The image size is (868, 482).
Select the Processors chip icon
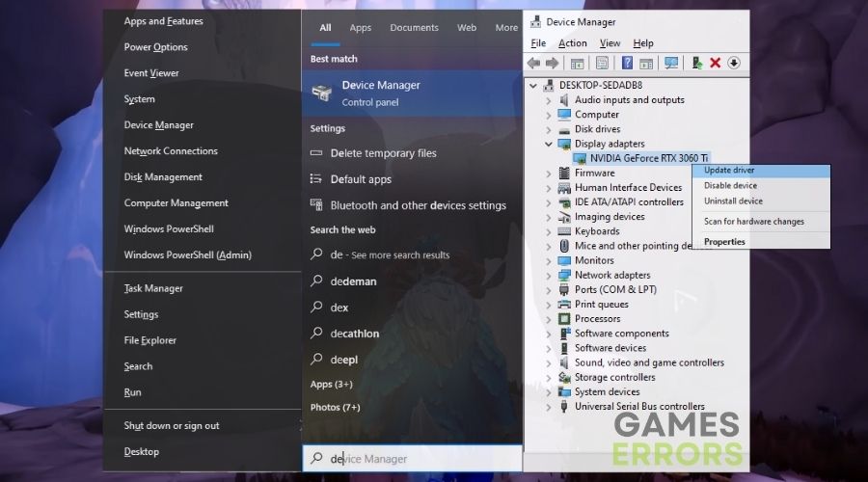[x=564, y=319]
